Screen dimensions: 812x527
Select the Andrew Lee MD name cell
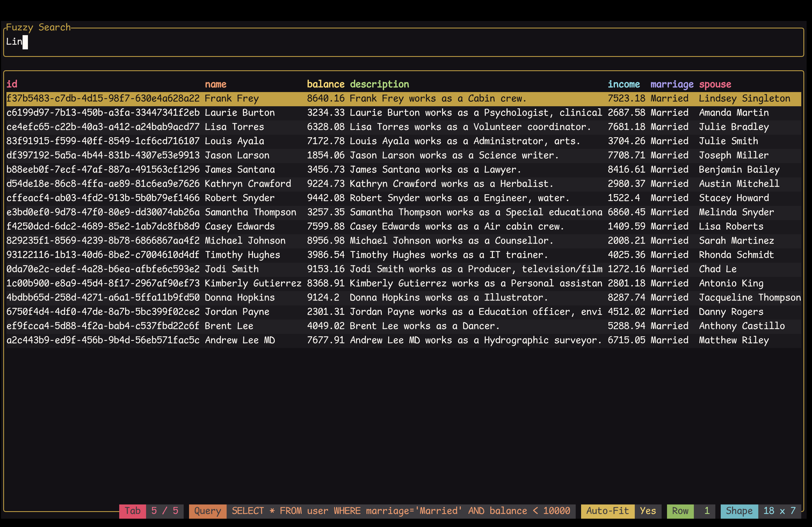click(x=240, y=340)
